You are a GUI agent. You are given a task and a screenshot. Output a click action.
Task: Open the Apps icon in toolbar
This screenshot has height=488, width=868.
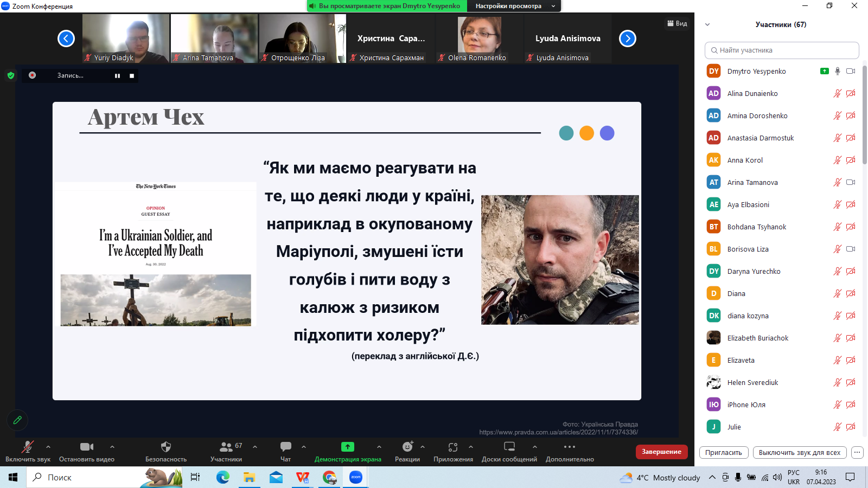453,447
